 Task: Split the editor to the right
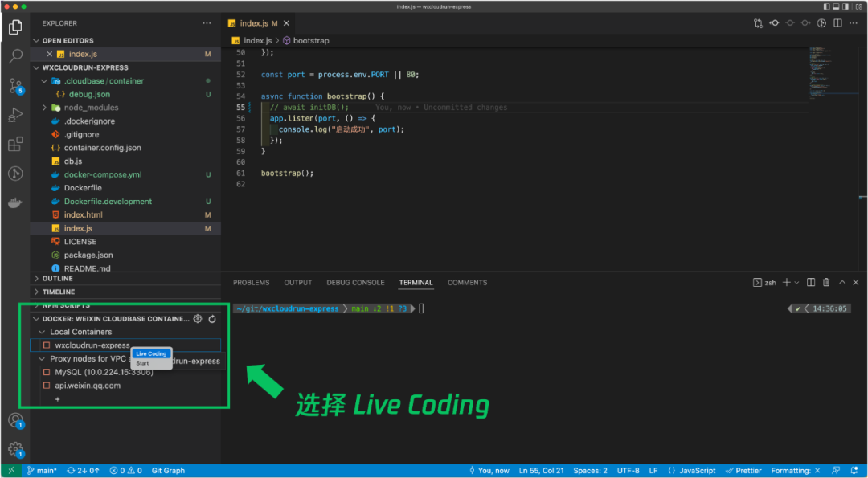tap(838, 23)
